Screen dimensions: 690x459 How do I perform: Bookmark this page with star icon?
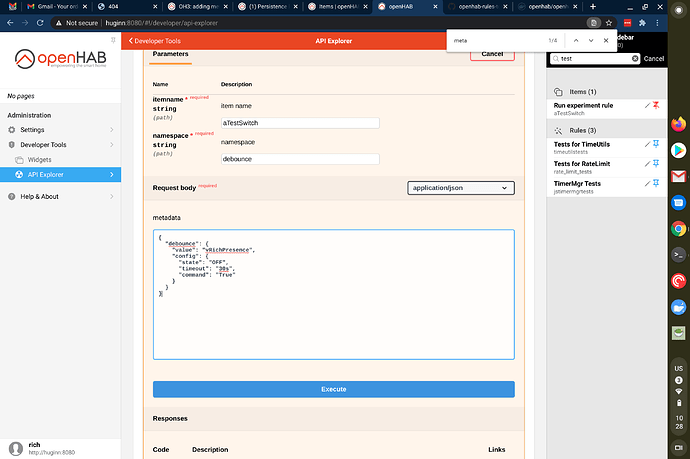coord(609,23)
